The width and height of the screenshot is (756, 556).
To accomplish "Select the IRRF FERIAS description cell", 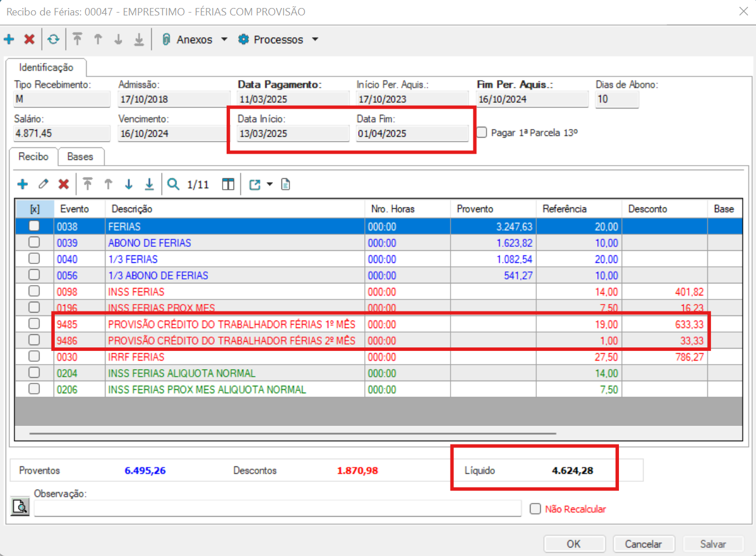I will (x=235, y=357).
